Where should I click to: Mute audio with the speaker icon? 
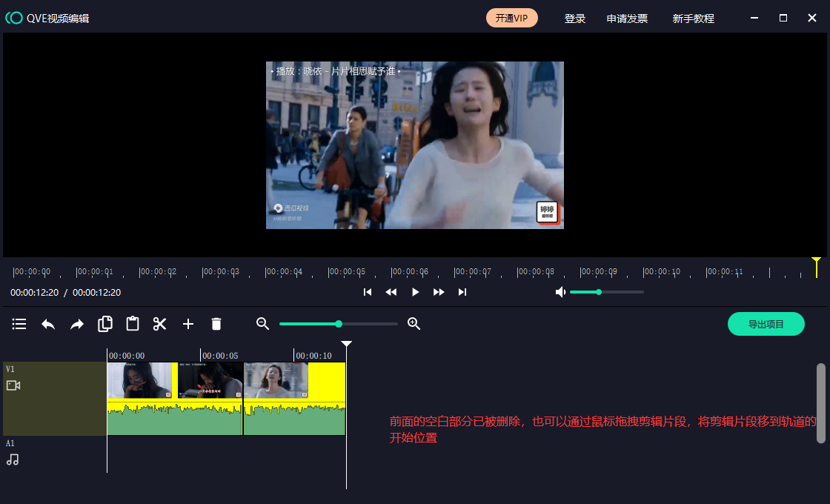point(560,292)
